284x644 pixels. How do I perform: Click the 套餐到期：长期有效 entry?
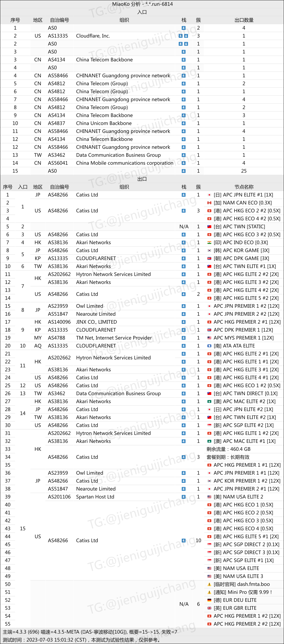pos(228,457)
